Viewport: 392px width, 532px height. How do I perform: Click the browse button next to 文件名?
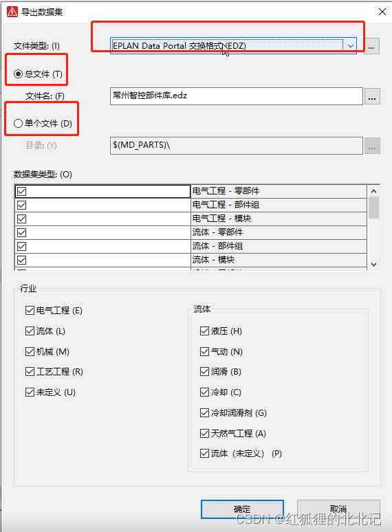[x=372, y=96]
